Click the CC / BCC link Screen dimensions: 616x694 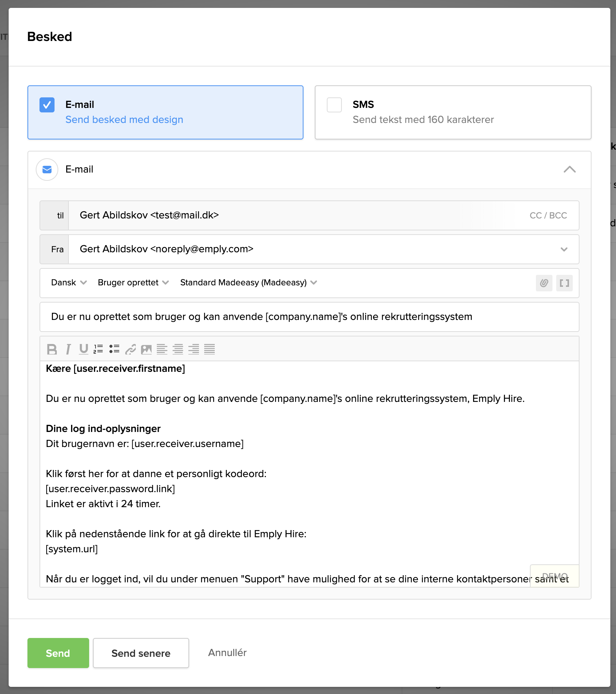[x=548, y=215]
